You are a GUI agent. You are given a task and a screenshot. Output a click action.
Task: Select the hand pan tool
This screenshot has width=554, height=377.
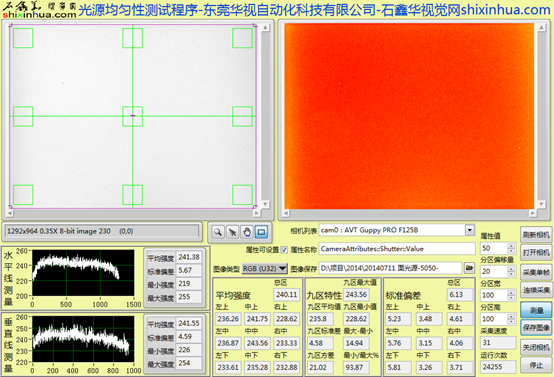pyautogui.click(x=247, y=232)
